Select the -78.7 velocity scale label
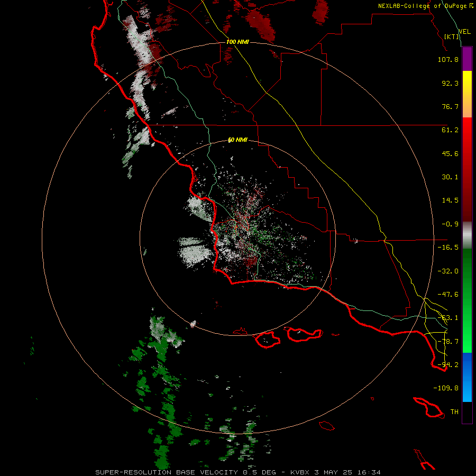 click(448, 342)
